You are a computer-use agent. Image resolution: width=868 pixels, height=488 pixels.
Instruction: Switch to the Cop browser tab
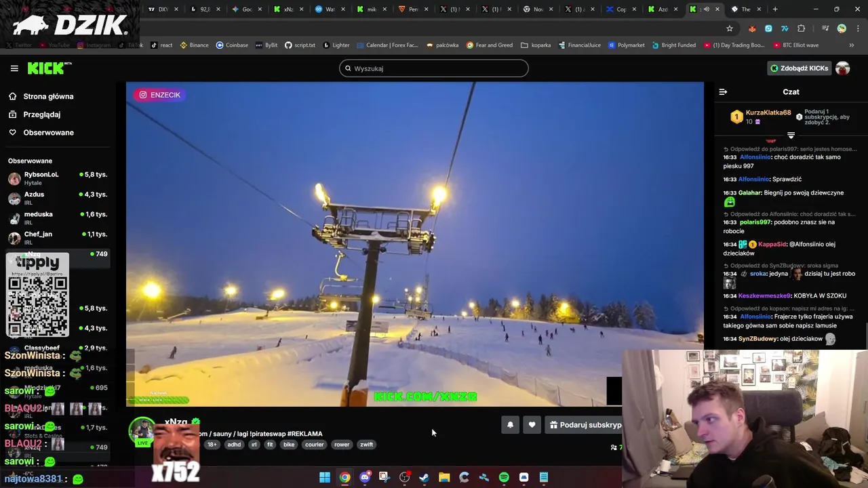coord(621,9)
